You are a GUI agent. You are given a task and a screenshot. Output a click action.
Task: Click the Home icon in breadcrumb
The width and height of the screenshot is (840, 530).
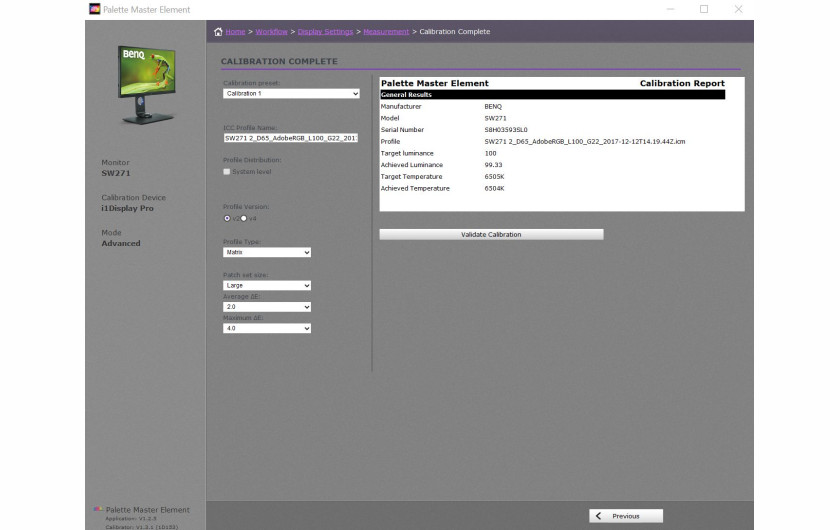coord(218,32)
